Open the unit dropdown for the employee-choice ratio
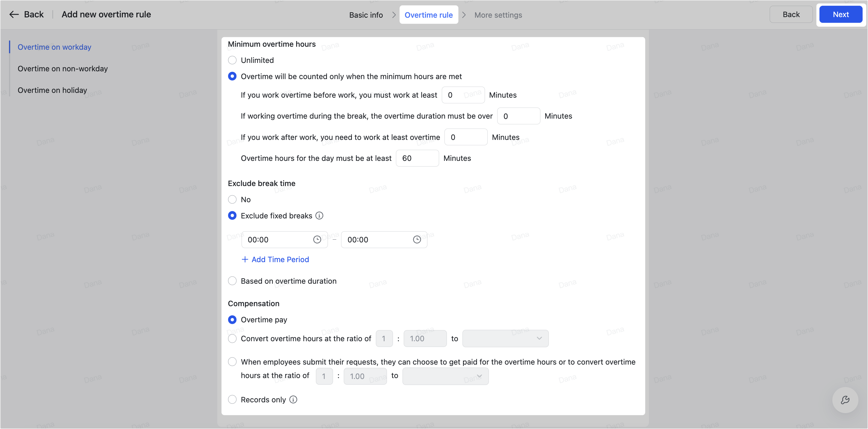The height and width of the screenshot is (429, 868). (x=445, y=376)
